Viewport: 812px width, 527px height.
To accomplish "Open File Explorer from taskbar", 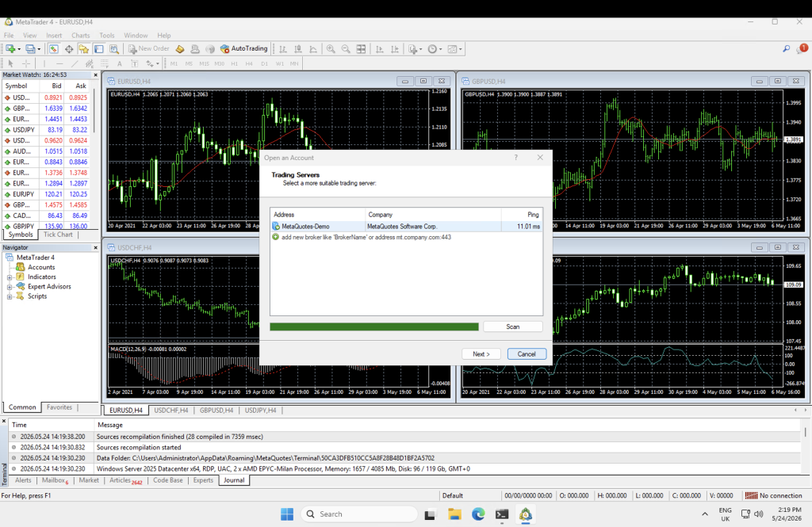I will 454,514.
